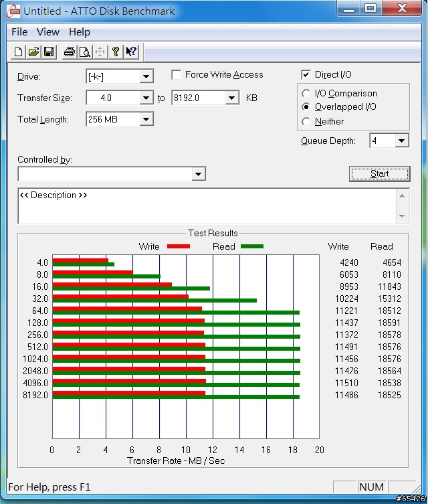The width and height of the screenshot is (428, 504).
Task: Close the ATTO Disk Benchmark window
Action: 402,8
